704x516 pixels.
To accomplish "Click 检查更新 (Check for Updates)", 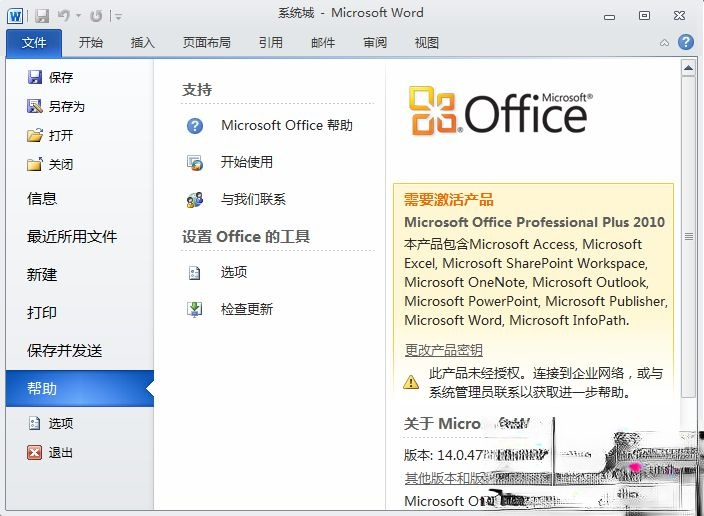I will pos(246,309).
